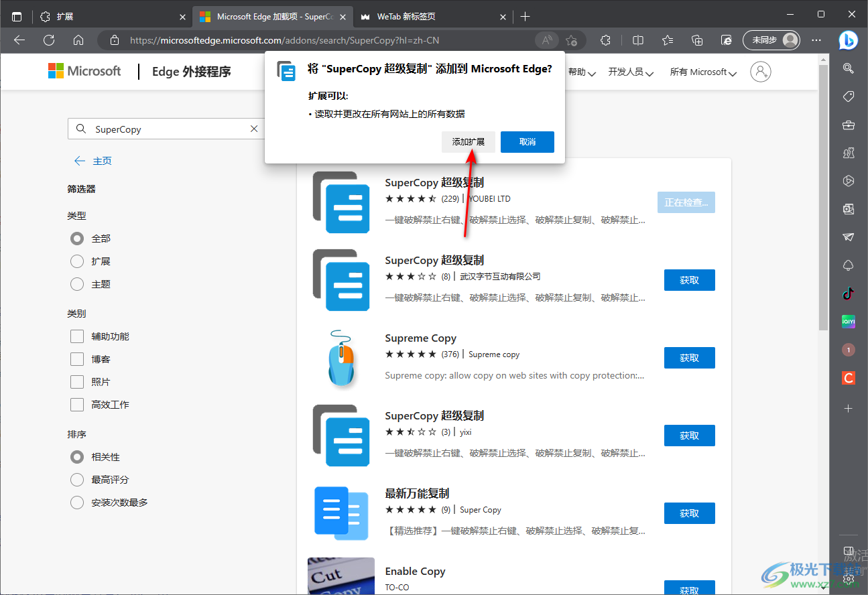Go back via 主页 link
This screenshot has width=868, height=595.
[93, 161]
